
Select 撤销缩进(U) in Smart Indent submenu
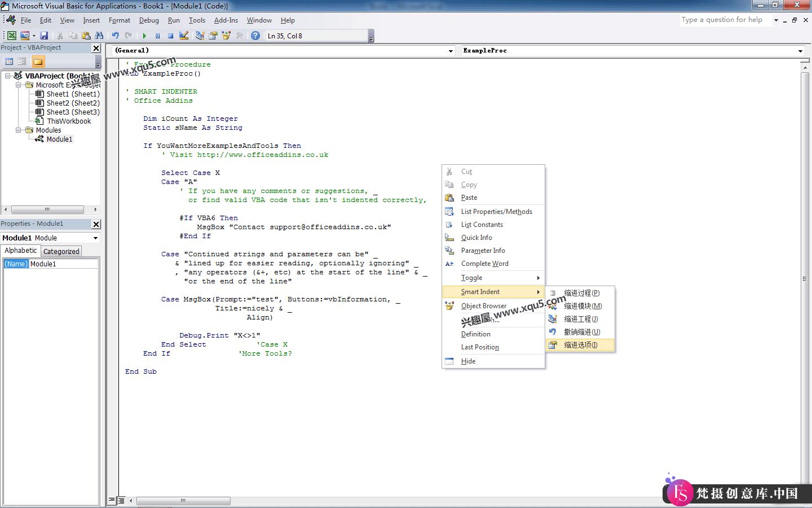click(580, 332)
